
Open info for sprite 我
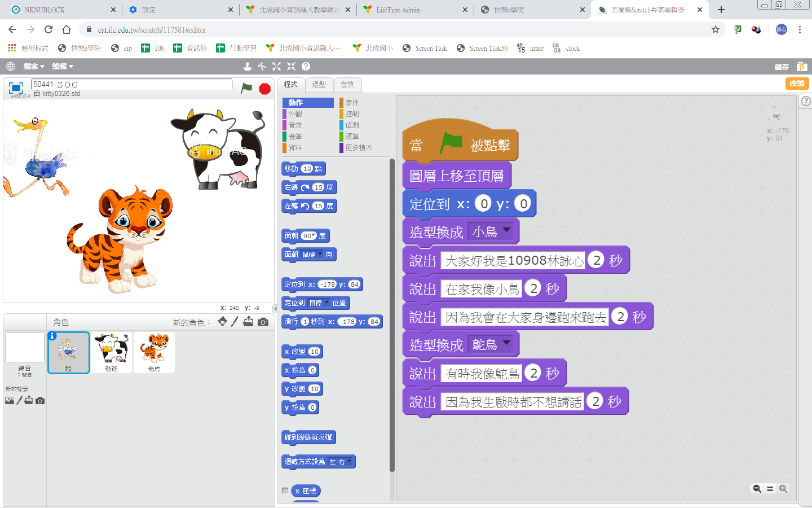(x=52, y=336)
